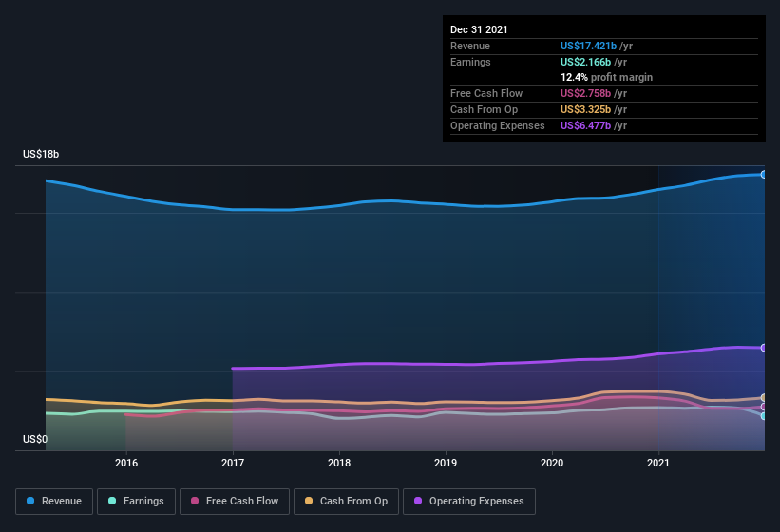
Task: Toggle the Cash From Op legend series
Action: click(x=346, y=502)
